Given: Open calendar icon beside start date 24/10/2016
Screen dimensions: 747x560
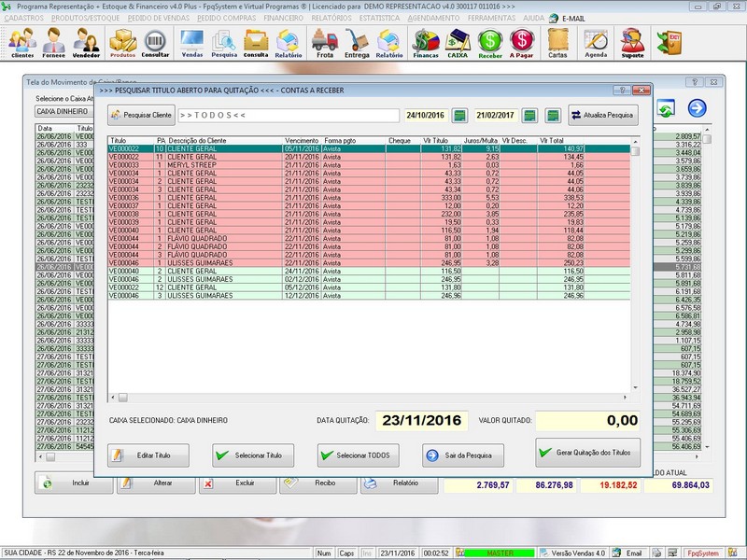Looking at the screenshot, I should pos(459,115).
